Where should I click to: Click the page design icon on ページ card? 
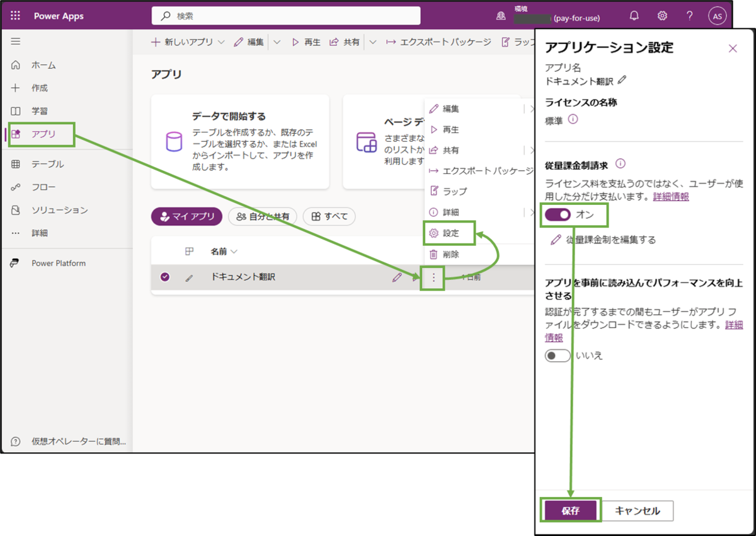pos(366,142)
